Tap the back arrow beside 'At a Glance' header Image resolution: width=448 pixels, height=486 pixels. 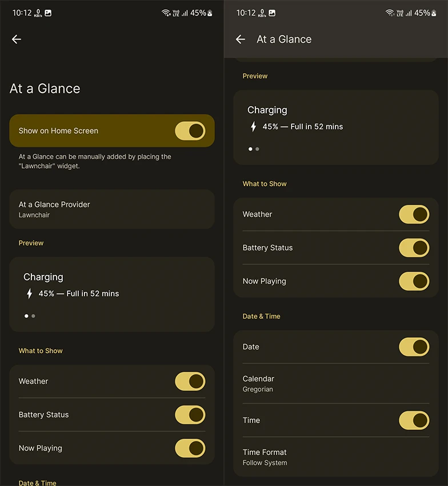pyautogui.click(x=240, y=39)
